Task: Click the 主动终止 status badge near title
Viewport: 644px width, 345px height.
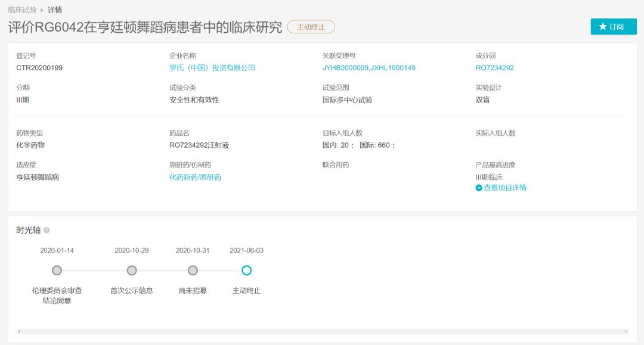Action: (x=311, y=27)
